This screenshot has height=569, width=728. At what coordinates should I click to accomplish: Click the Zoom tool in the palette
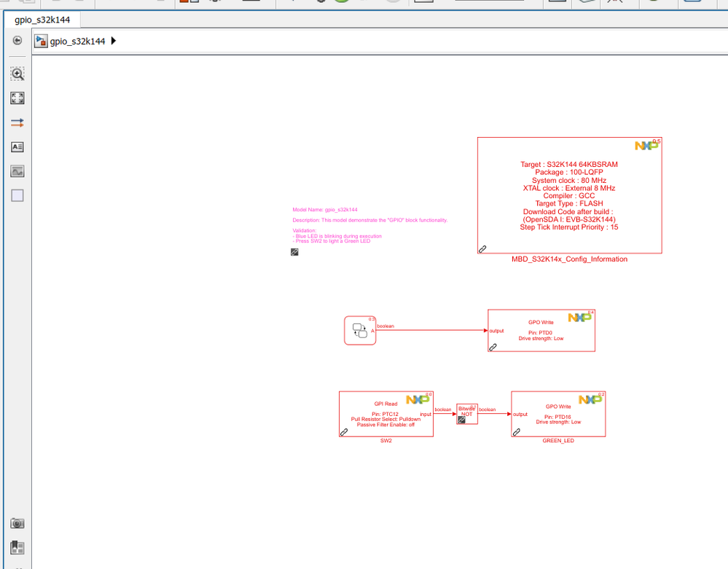coord(17,74)
